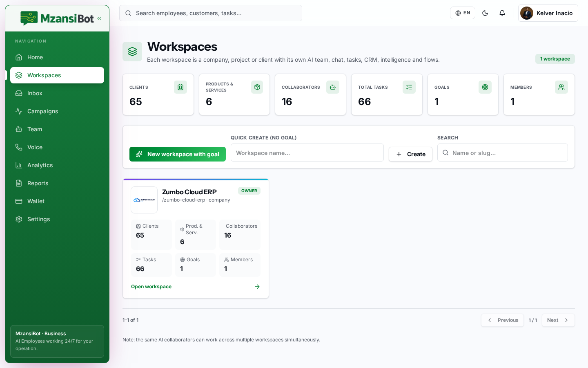Click the Voice phone icon

[19, 147]
